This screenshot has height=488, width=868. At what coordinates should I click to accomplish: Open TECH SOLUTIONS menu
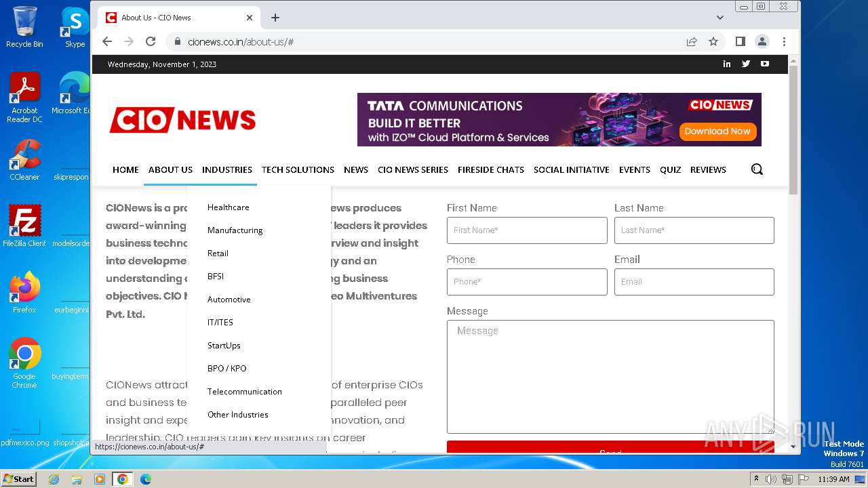[x=298, y=169]
